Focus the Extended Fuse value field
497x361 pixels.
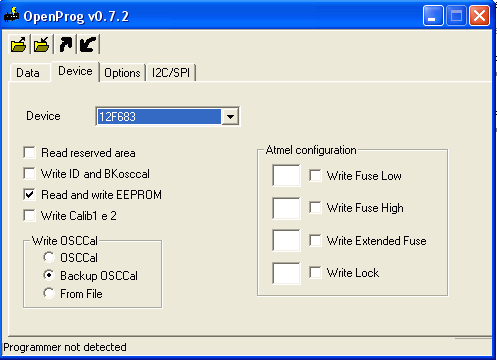click(x=286, y=240)
